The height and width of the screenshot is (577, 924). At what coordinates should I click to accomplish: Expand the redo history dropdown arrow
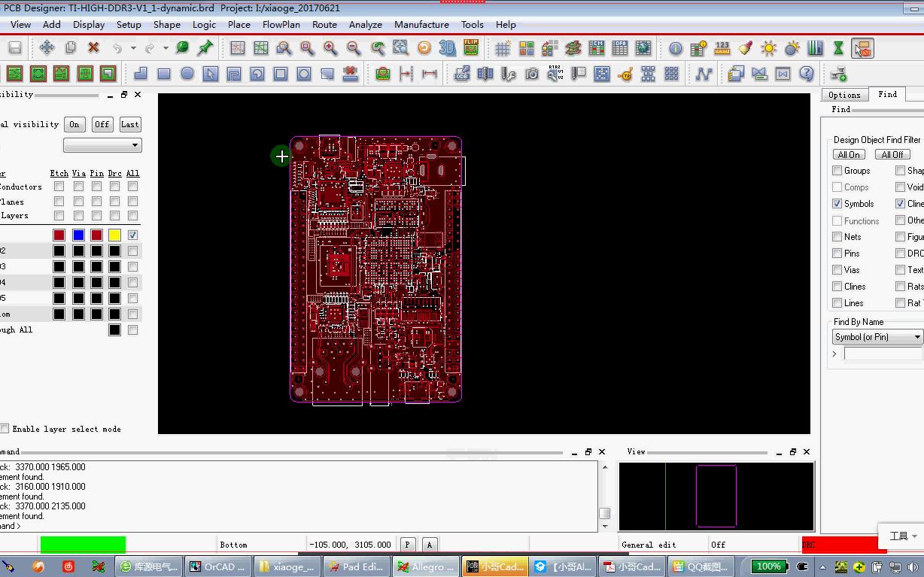[165, 48]
